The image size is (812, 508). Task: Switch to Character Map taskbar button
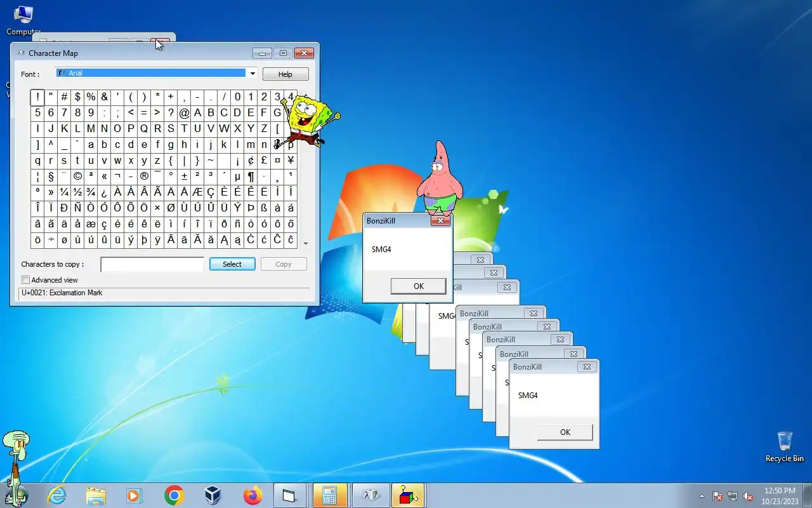pyautogui.click(x=370, y=495)
